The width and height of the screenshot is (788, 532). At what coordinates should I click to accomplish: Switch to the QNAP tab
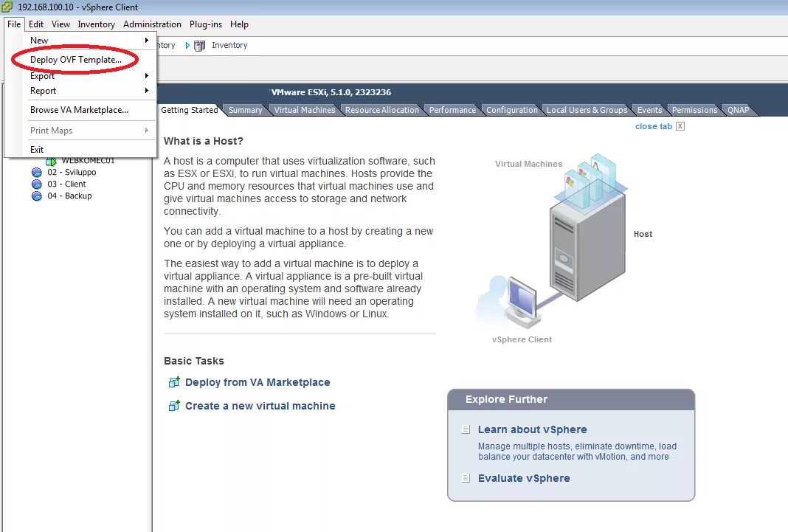pos(739,110)
